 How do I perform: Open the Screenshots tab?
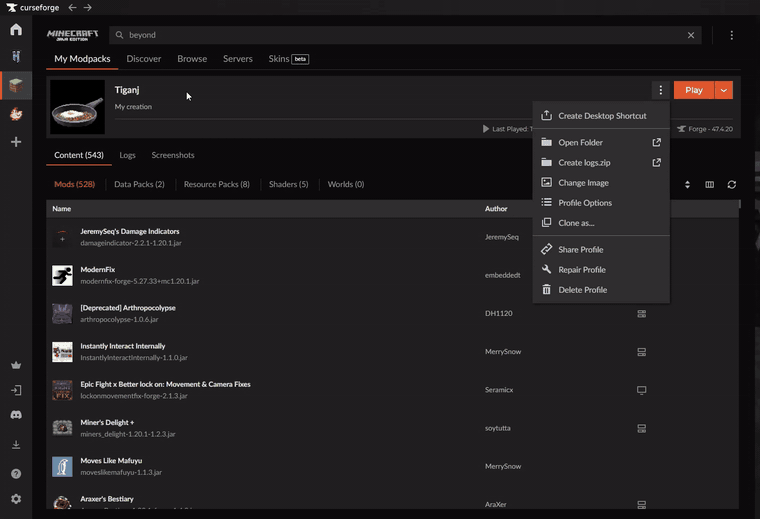[173, 155]
